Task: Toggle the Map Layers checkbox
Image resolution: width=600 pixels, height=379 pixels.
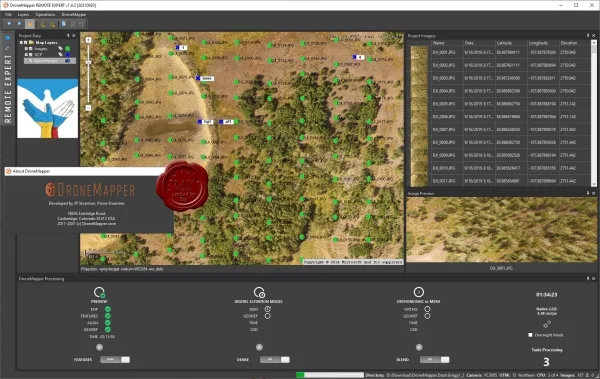Action: tap(26, 42)
